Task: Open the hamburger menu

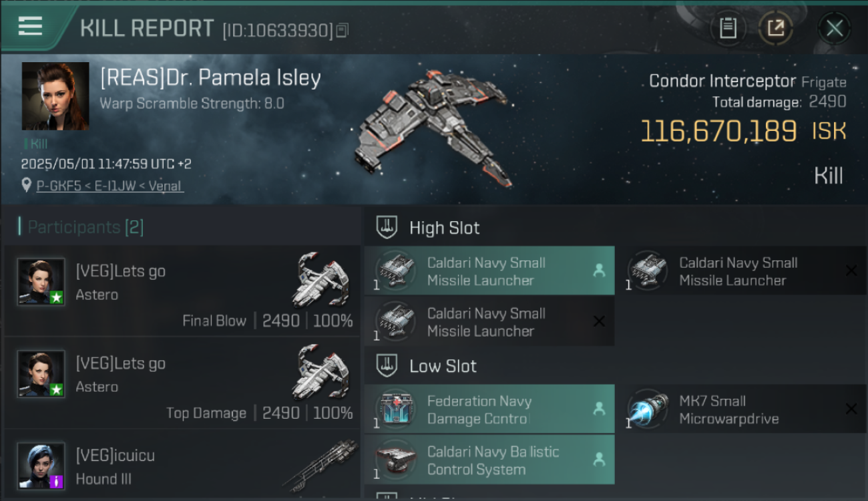Action: 30,26
